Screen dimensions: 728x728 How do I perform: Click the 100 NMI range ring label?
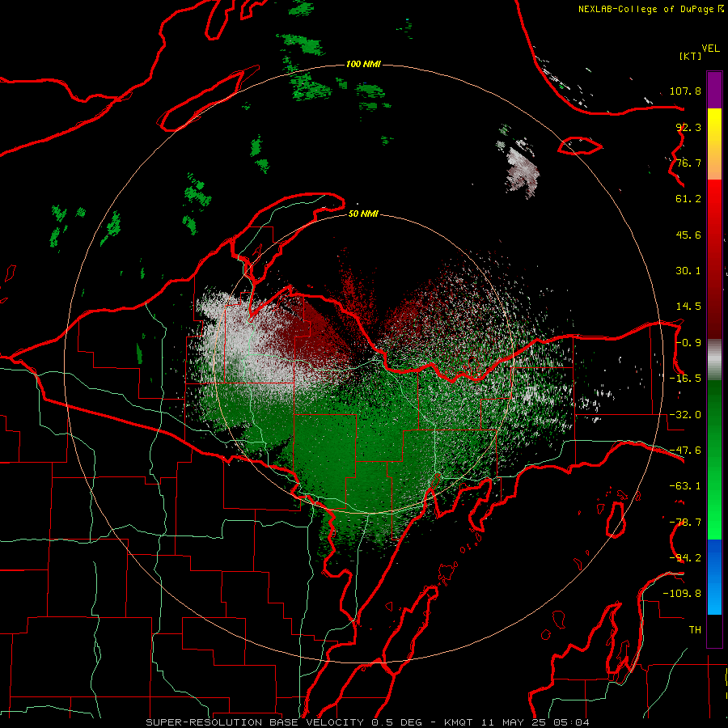(x=363, y=64)
